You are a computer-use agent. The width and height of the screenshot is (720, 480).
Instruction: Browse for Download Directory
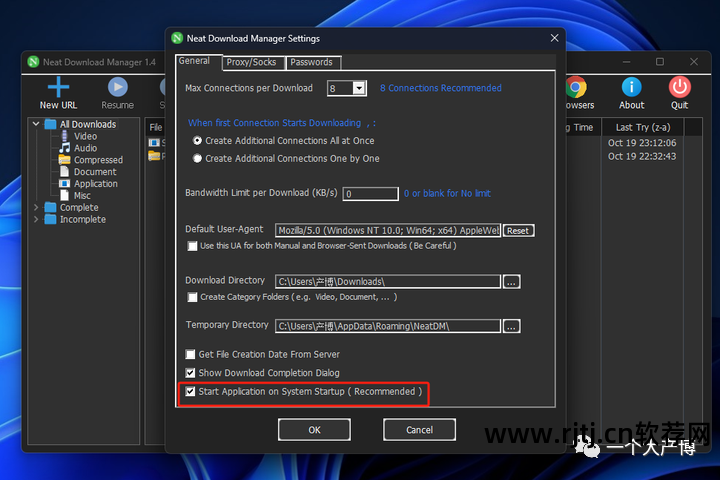(x=511, y=282)
